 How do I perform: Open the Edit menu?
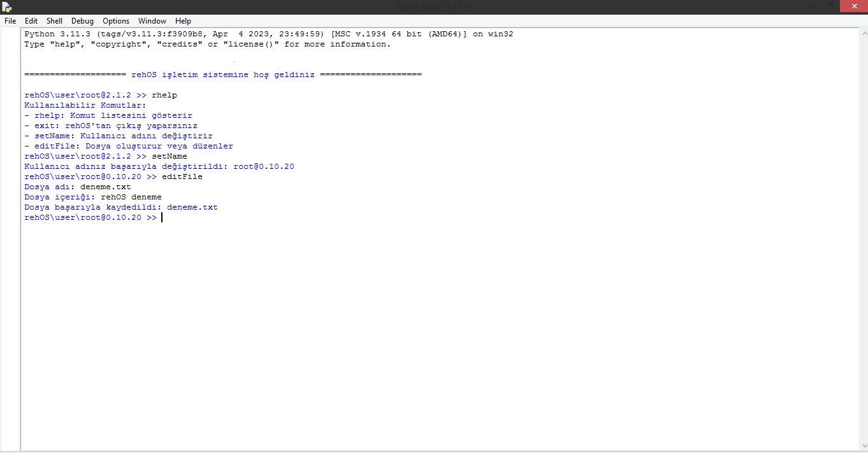(31, 21)
